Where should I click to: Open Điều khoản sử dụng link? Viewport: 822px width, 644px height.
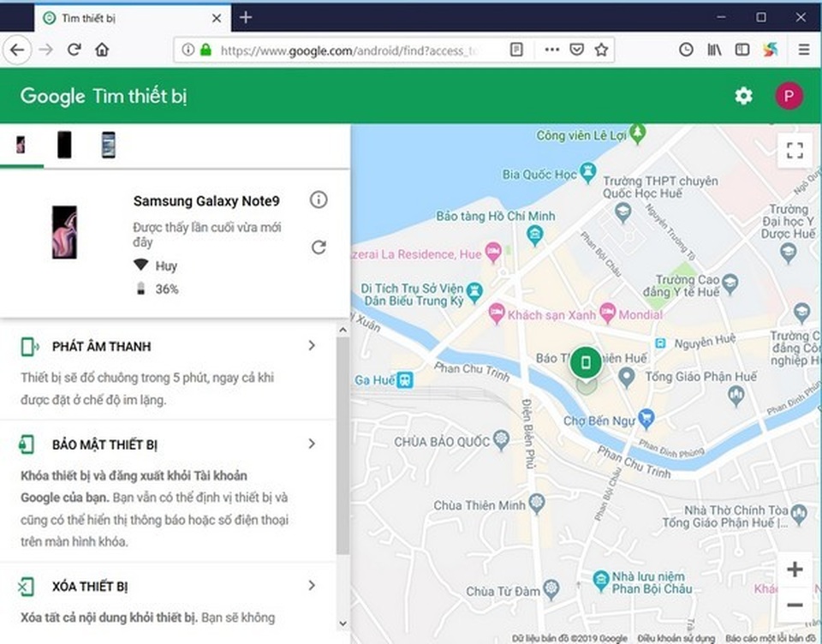pyautogui.click(x=676, y=638)
